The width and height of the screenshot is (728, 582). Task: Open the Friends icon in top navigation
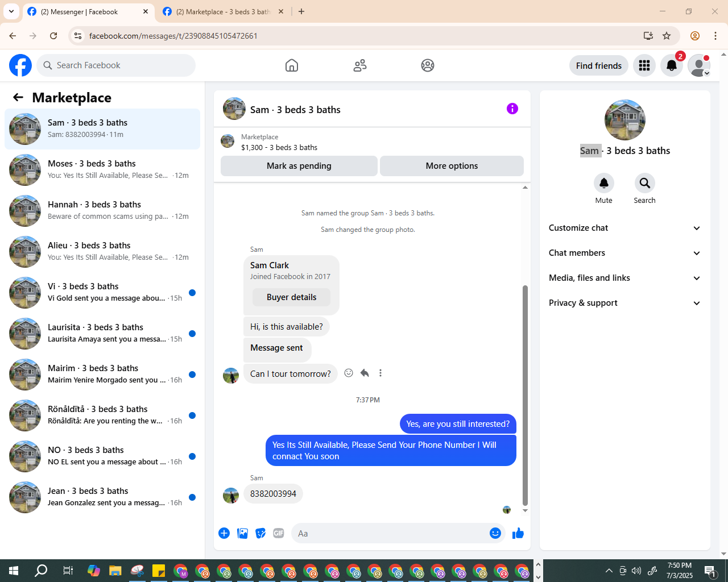point(360,65)
